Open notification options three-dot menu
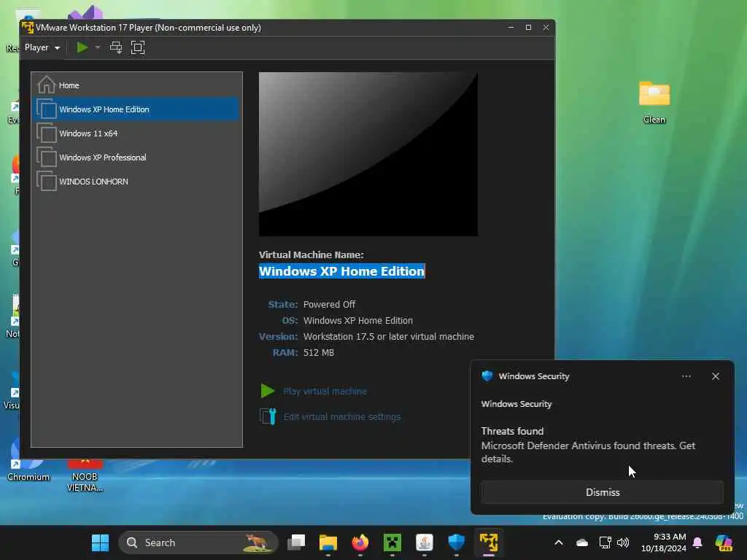Image resolution: width=747 pixels, height=560 pixels. point(686,376)
